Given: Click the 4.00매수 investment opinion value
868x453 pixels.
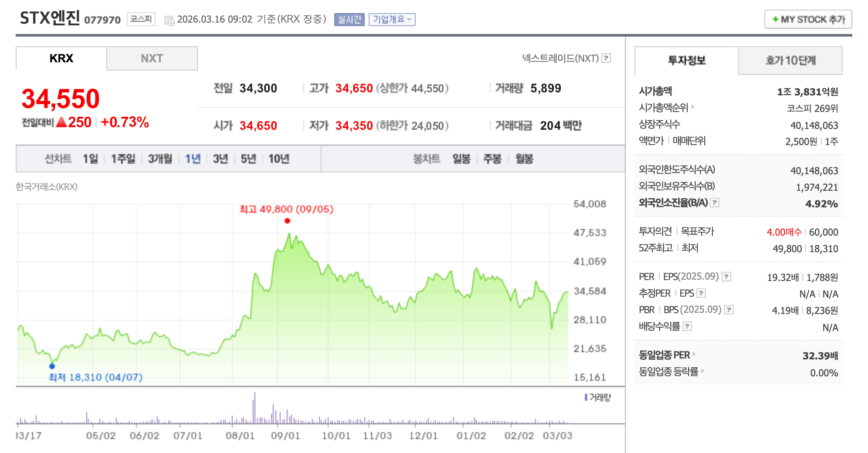Looking at the screenshot, I should (x=784, y=232).
